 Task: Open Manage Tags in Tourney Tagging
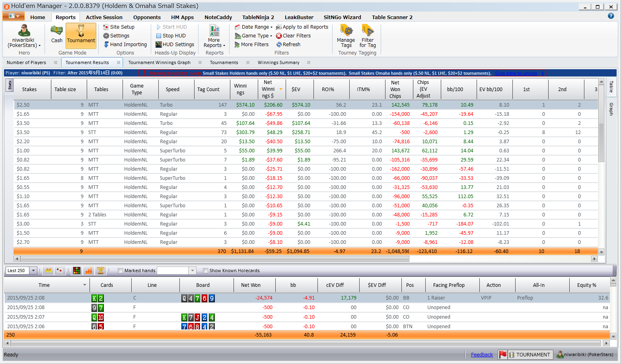pos(346,36)
